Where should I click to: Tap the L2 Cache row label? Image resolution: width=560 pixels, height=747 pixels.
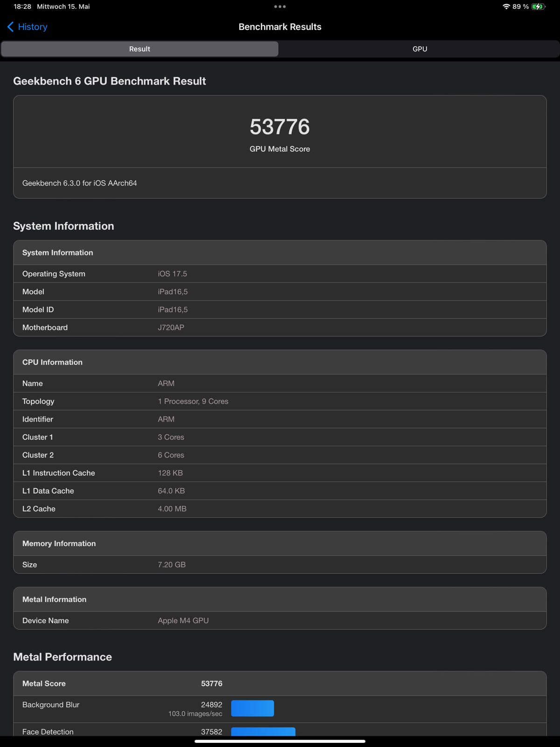coord(39,509)
